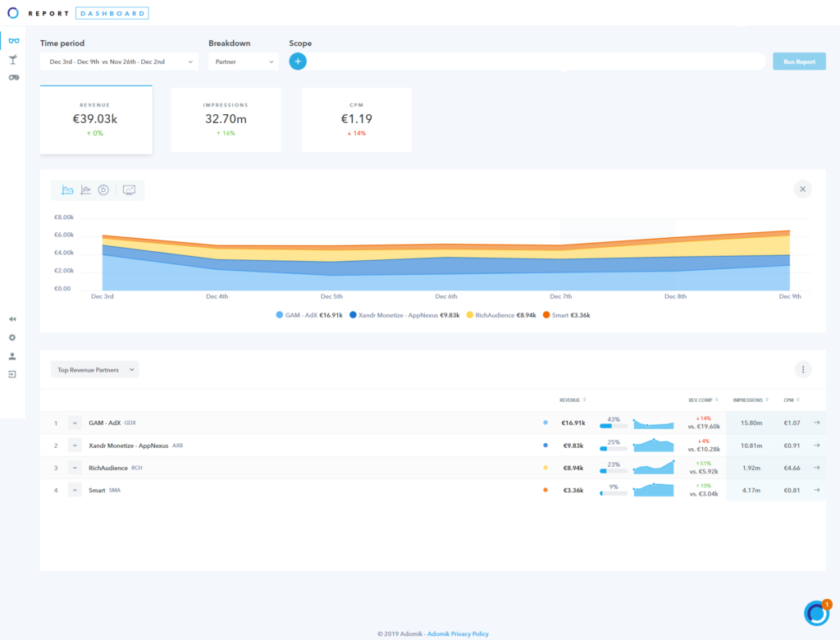840x640 pixels.
Task: Sort the table by CPM column
Action: pyautogui.click(x=792, y=400)
